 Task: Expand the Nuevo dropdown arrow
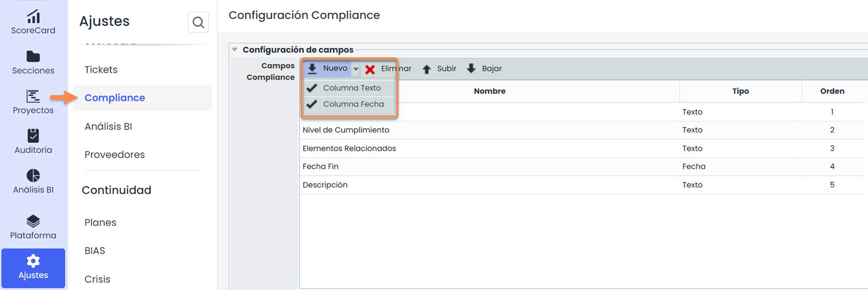pos(356,69)
